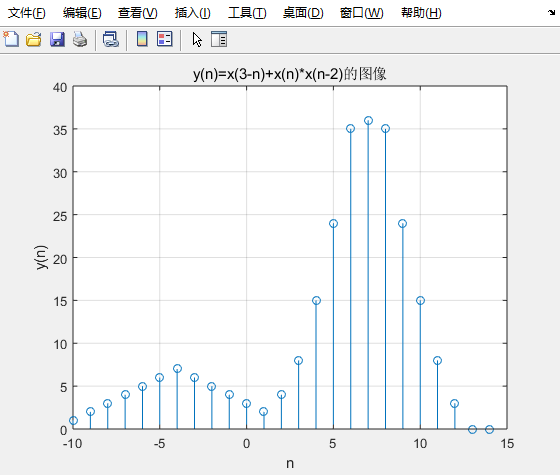Enable the Edit Plot arrow tool
560x475 pixels.
197,39
